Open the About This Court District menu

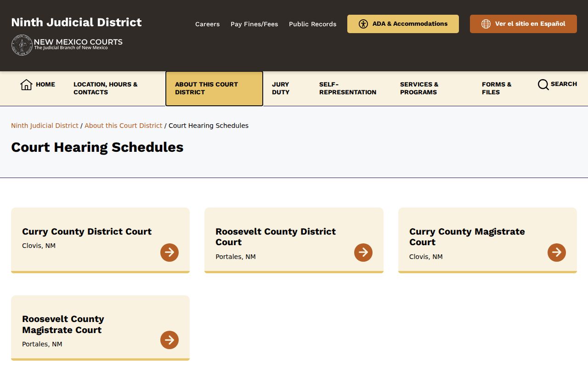(x=214, y=88)
